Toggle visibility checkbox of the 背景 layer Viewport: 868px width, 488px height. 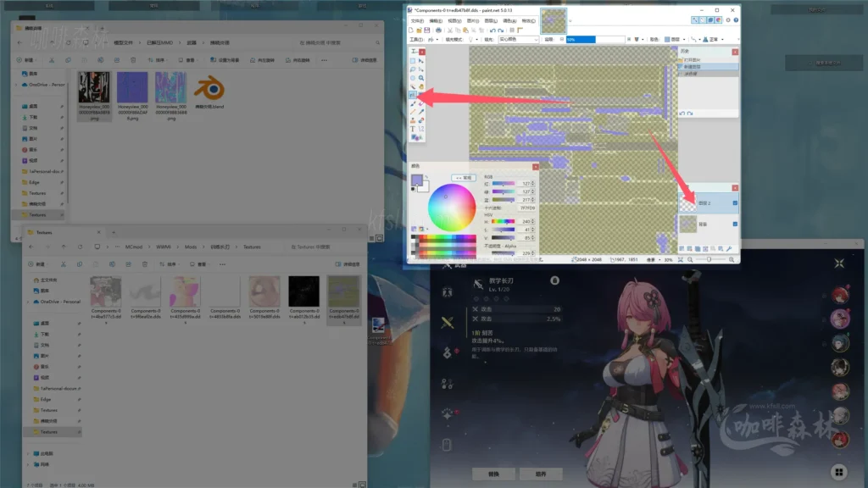735,225
